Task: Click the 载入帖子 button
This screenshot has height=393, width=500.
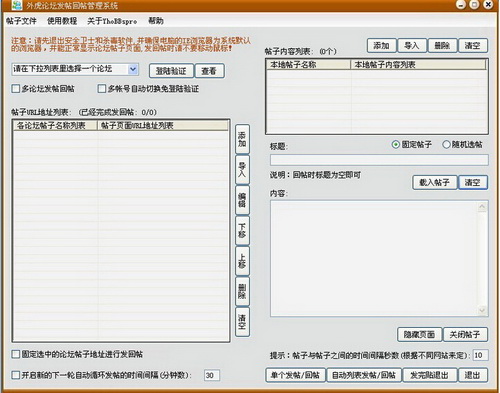Action: pos(435,183)
